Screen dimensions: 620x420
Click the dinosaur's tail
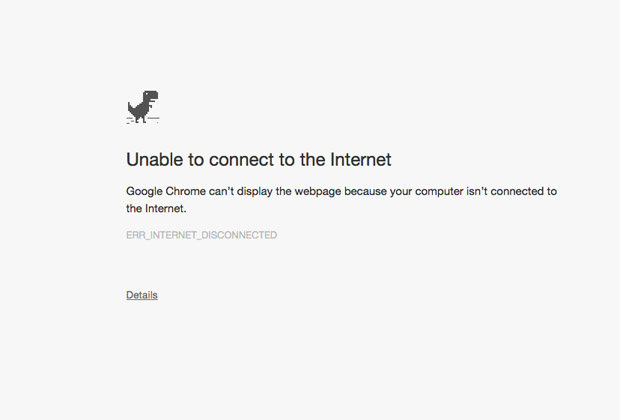(x=131, y=106)
